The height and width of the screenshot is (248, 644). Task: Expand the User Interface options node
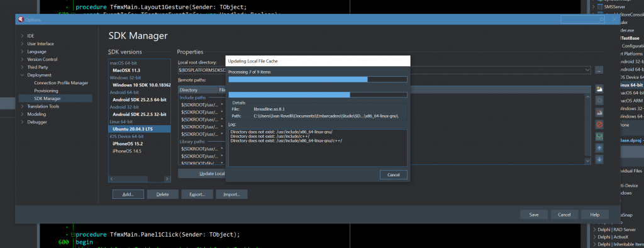coord(22,43)
